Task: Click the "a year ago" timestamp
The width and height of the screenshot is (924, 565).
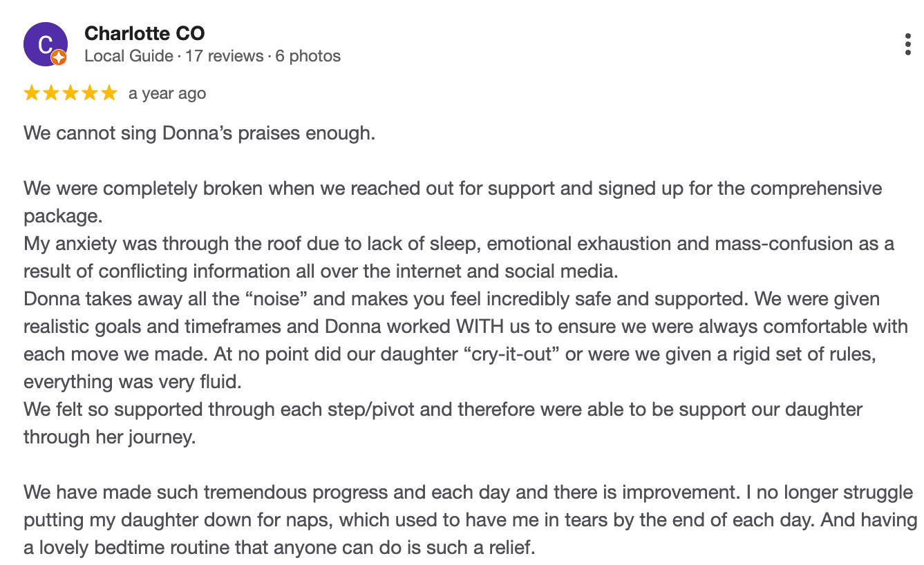Action: pos(167,93)
